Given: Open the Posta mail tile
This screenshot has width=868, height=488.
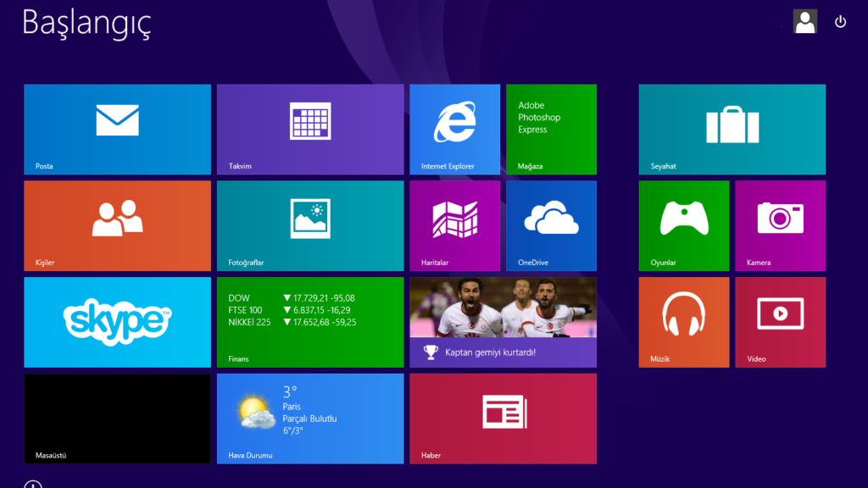Looking at the screenshot, I should coord(117,129).
